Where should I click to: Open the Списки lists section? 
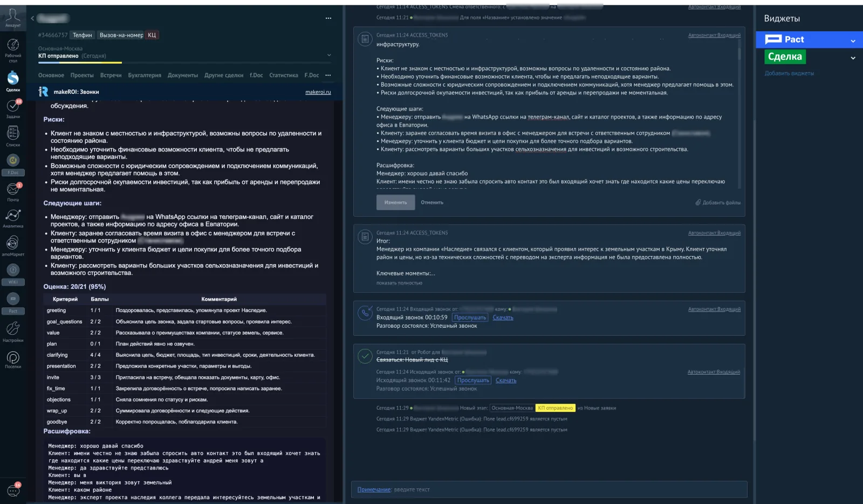point(13,136)
